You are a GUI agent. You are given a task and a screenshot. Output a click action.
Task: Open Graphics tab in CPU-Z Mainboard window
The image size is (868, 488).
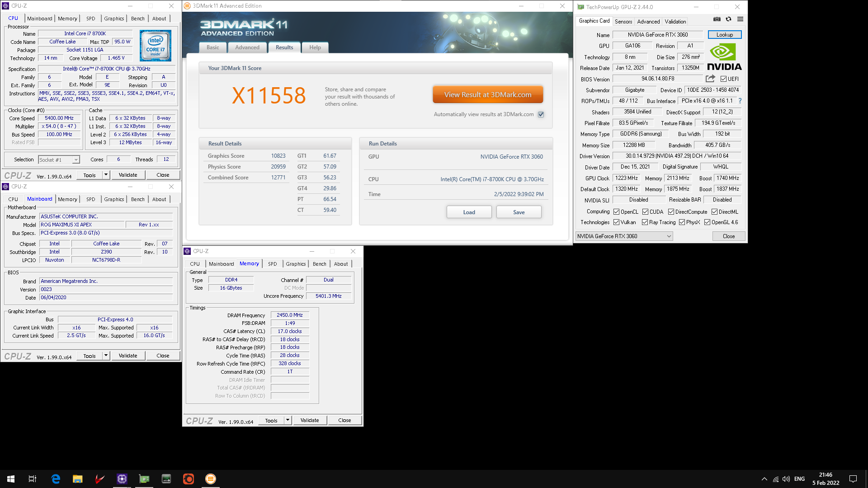pyautogui.click(x=114, y=199)
